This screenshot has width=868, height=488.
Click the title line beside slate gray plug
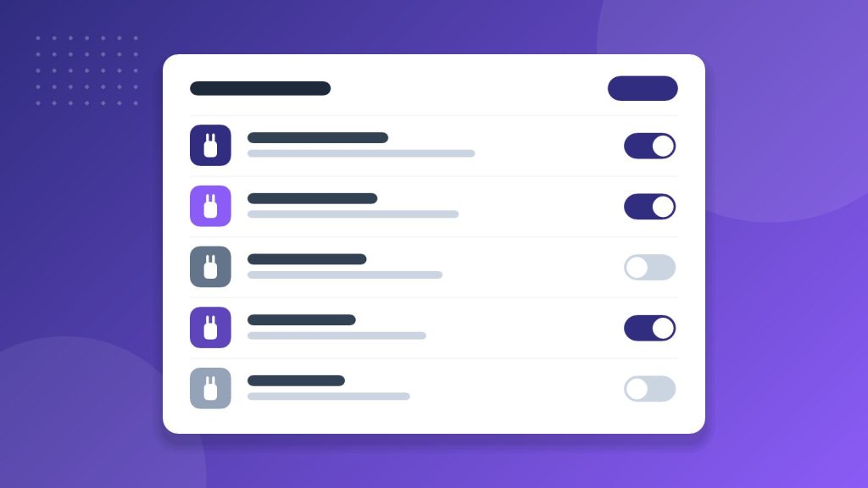307,259
